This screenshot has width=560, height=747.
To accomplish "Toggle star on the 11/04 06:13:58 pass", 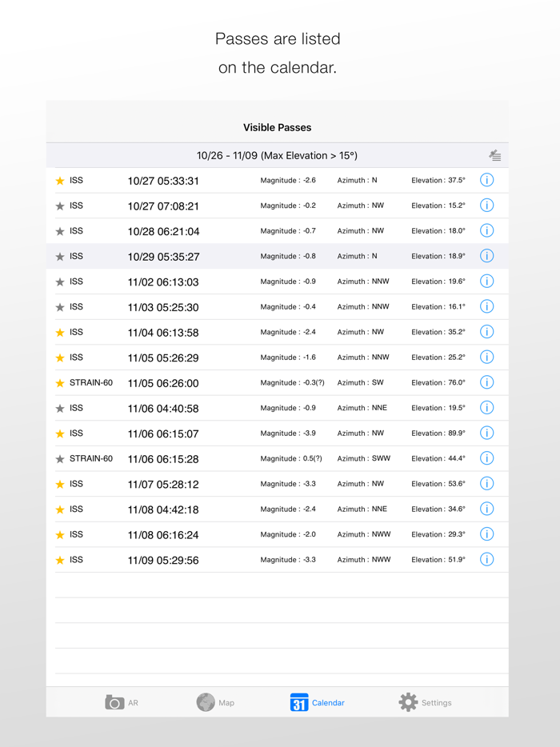I will (60, 332).
